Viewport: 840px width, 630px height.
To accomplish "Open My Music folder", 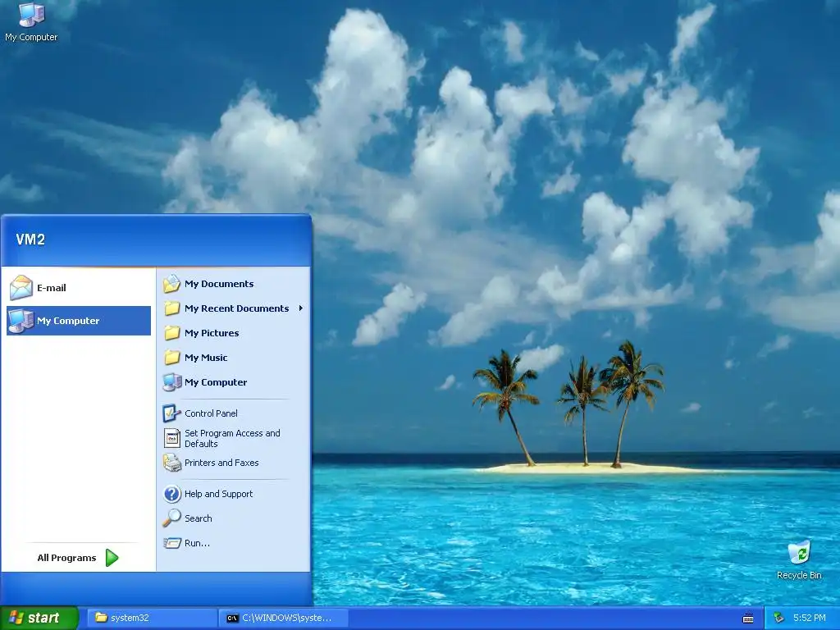I will tap(206, 358).
